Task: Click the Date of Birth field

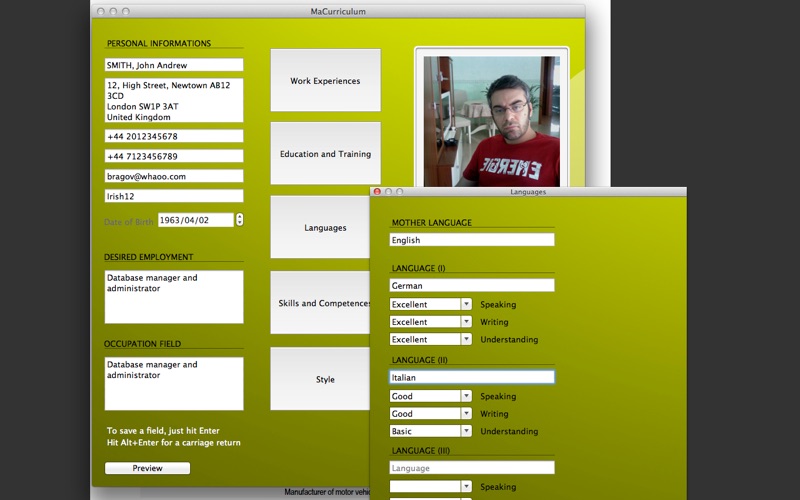Action: tap(196, 220)
